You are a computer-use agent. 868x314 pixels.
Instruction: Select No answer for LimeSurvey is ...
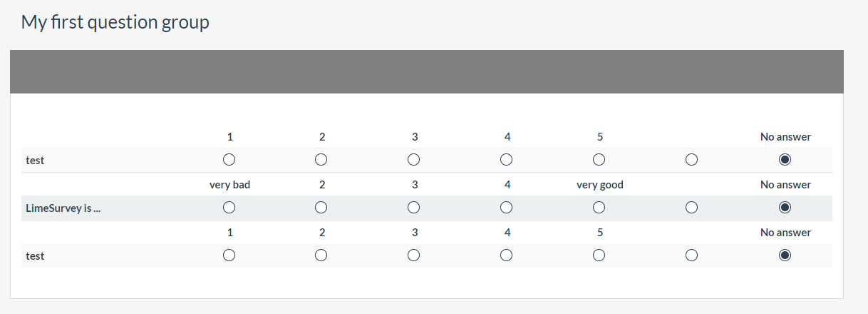click(x=785, y=208)
